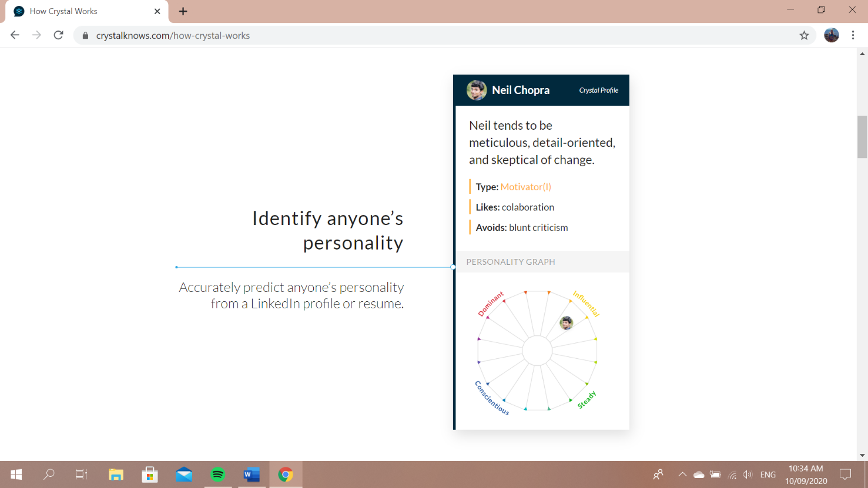Open the Wi-Fi network tray icon

(732, 474)
